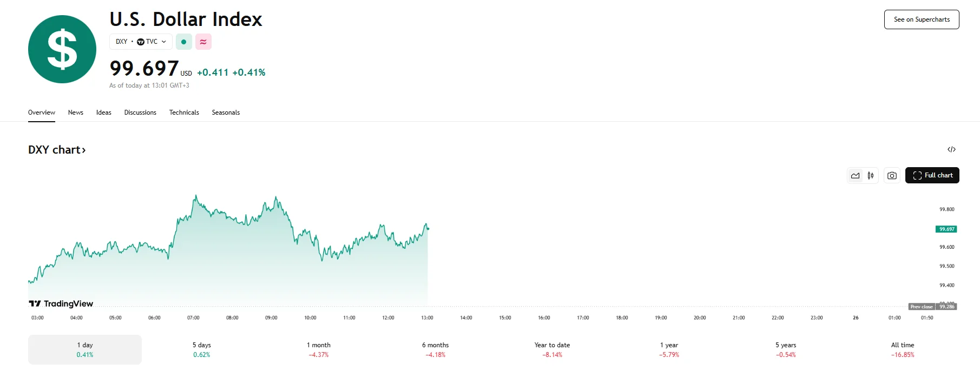Image resolution: width=980 pixels, height=377 pixels.
Task: Select the 5 days range
Action: coord(202,349)
